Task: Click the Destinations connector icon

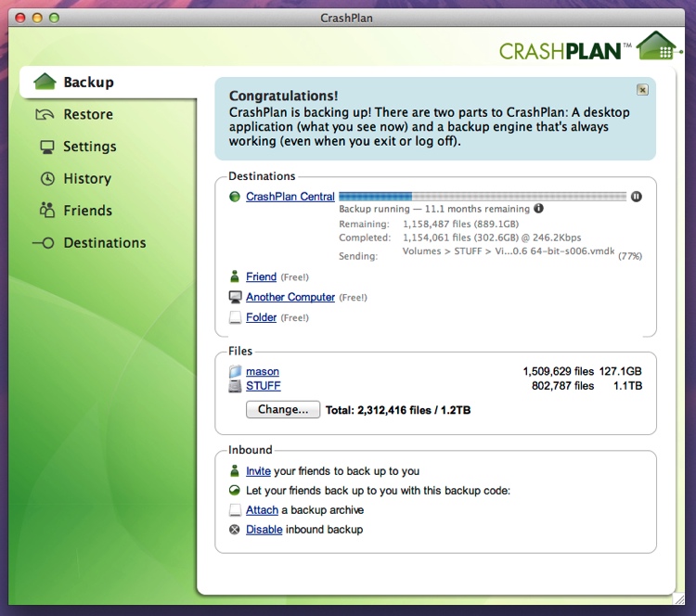Action: tap(44, 243)
